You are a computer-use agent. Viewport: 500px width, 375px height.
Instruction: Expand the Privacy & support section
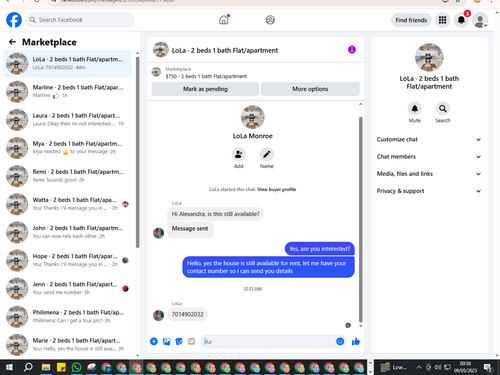coord(429,191)
